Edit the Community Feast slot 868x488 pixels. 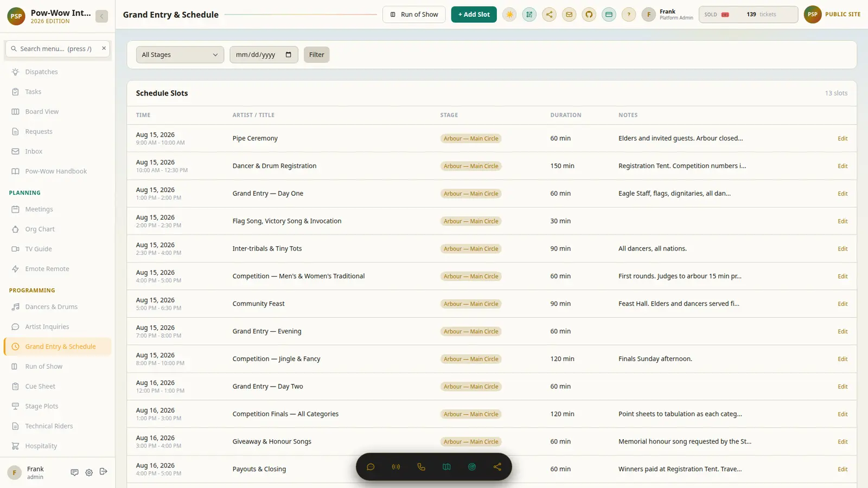pyautogui.click(x=842, y=304)
